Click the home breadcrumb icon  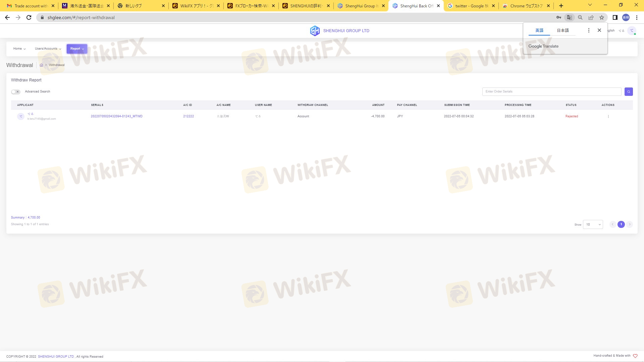tap(42, 65)
